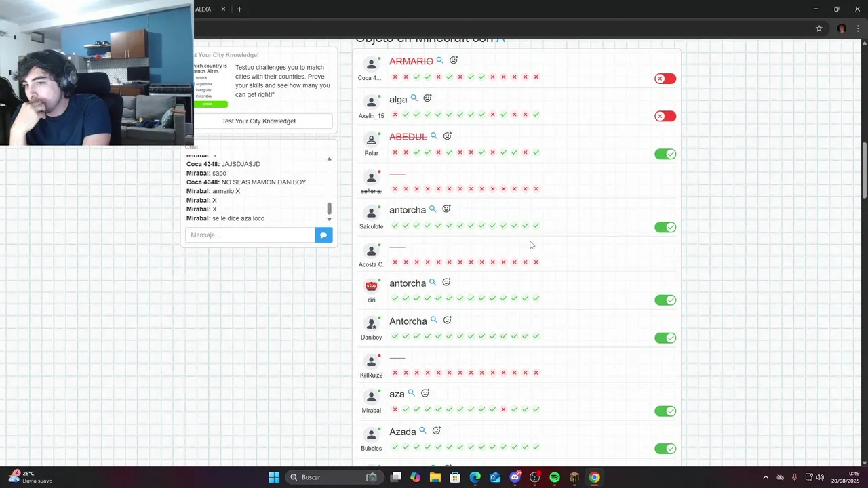Toggle Daniboy's Antorcha validation switch

tap(665, 338)
